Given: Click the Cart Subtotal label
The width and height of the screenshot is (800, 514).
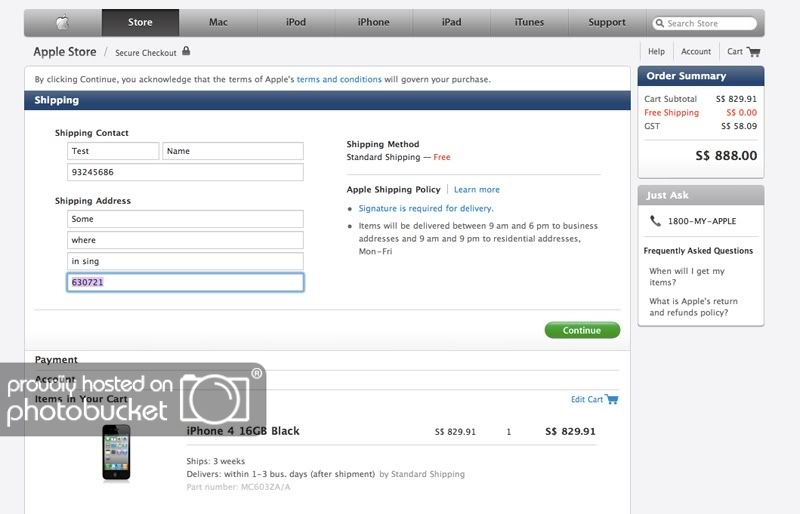Looking at the screenshot, I should tap(670, 99).
